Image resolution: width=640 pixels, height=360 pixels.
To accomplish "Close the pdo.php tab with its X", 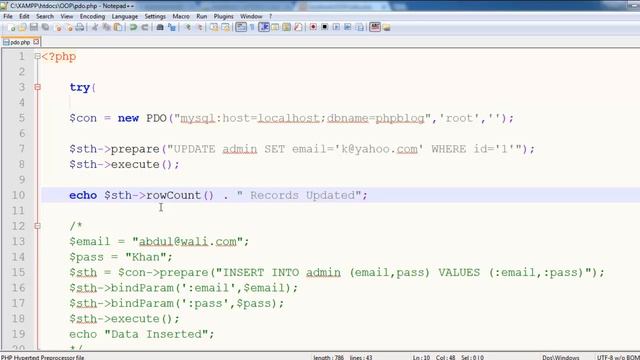I will (36, 42).
